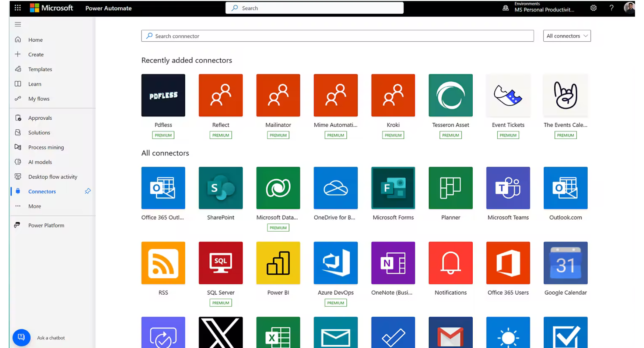Click the PREMIUM badge under Pdfless
Viewport: 644px width, 348px height.
(163, 135)
